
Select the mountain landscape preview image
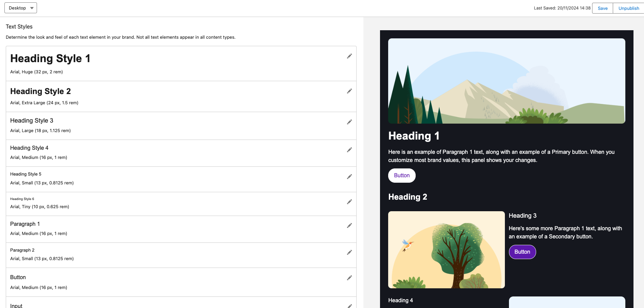506,81
